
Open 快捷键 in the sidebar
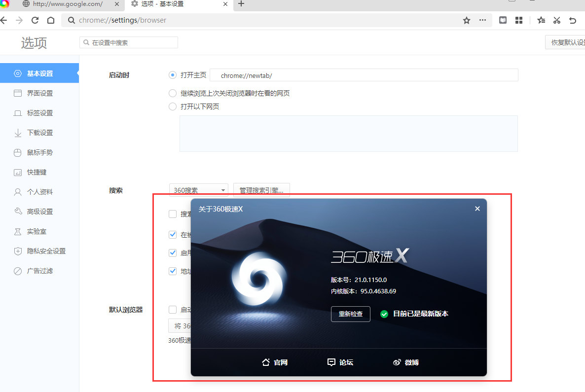pos(39,172)
